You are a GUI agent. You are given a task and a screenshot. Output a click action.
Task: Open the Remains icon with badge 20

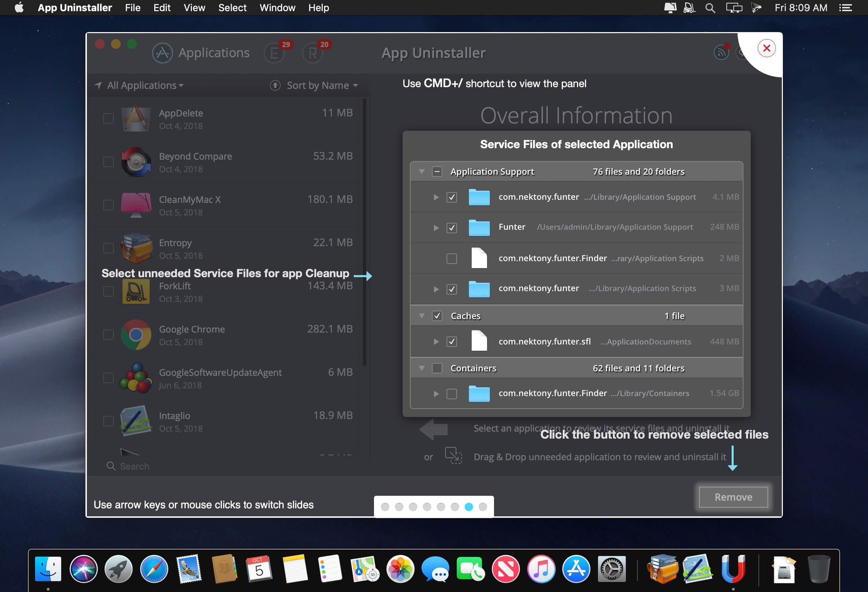tap(313, 53)
